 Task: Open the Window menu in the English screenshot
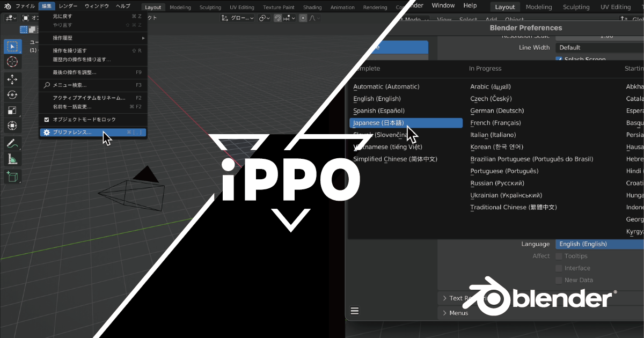pos(443,5)
